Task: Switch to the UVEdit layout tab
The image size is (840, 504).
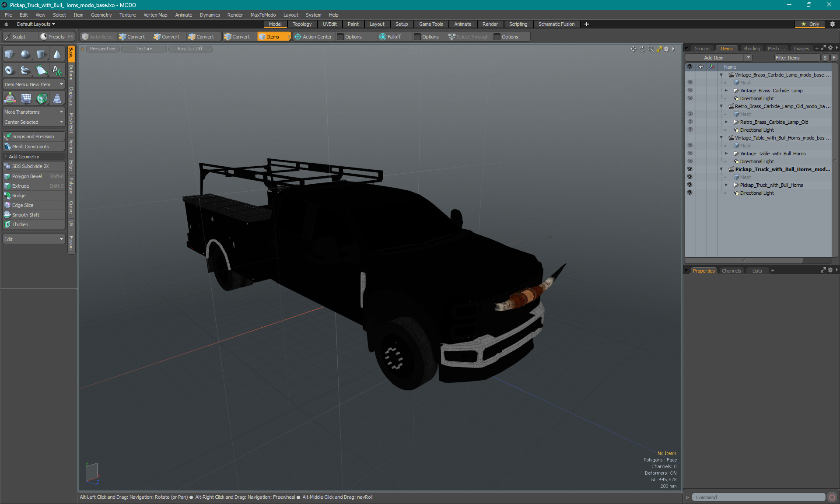Action: [x=329, y=24]
